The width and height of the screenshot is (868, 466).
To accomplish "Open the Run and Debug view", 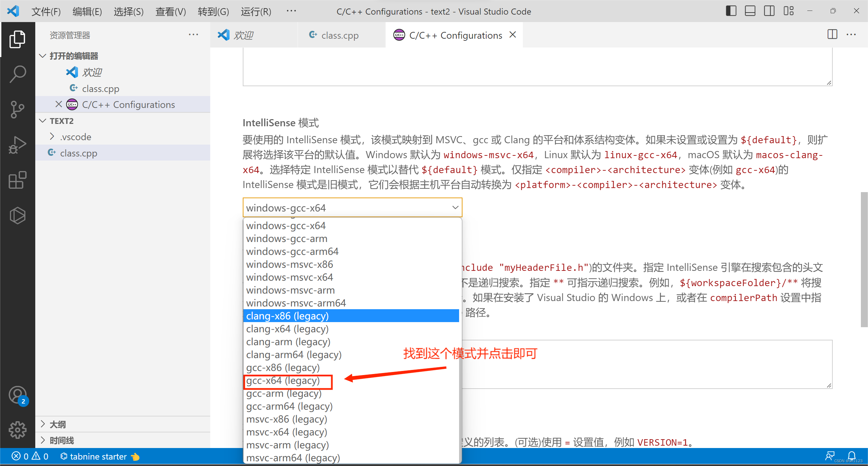I will [17, 145].
